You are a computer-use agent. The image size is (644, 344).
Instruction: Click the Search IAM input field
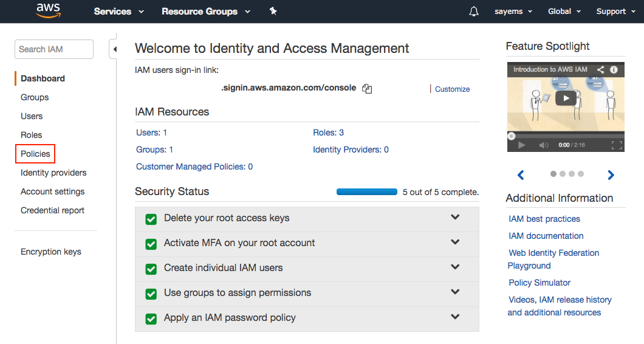coord(54,49)
